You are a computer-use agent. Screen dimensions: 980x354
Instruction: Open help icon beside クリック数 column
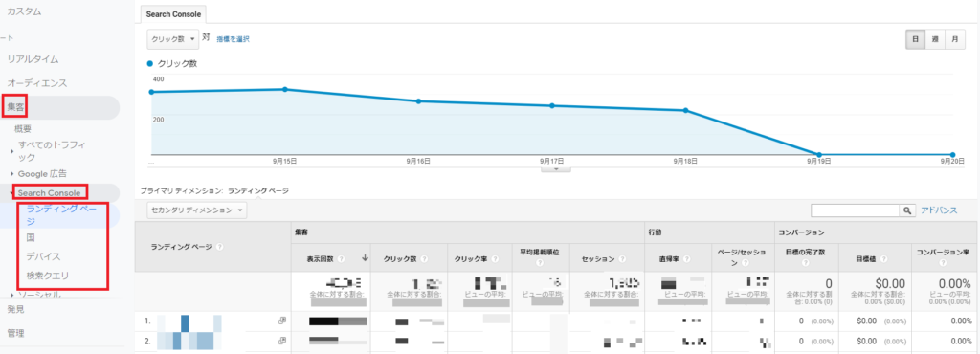point(424,258)
